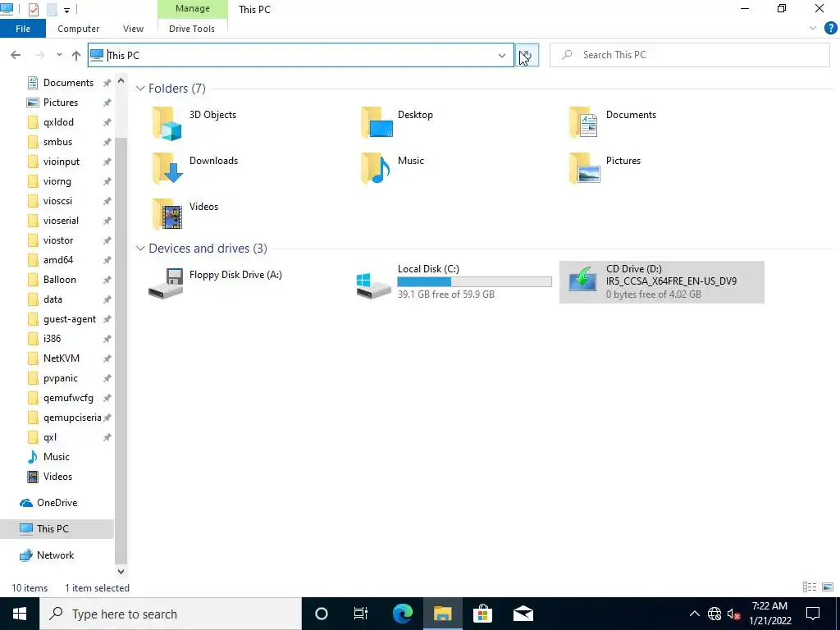
Task: Open the Desktop folder icon
Action: (x=377, y=123)
